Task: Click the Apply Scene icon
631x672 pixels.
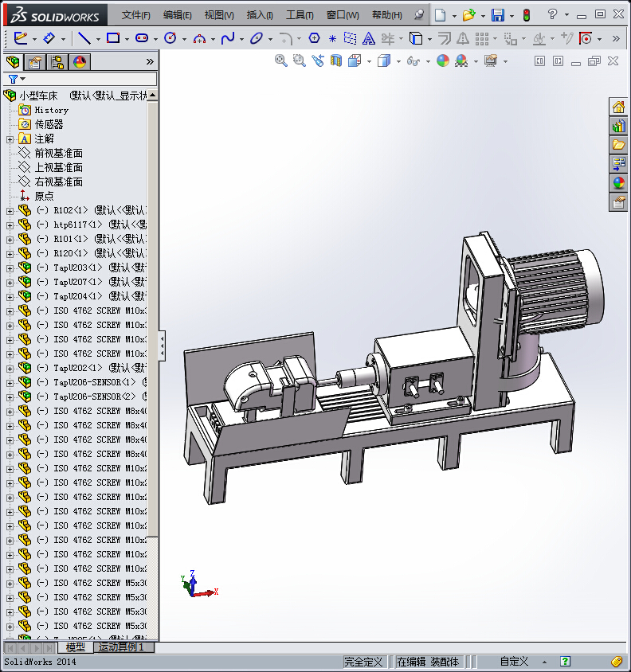Action: [x=461, y=61]
